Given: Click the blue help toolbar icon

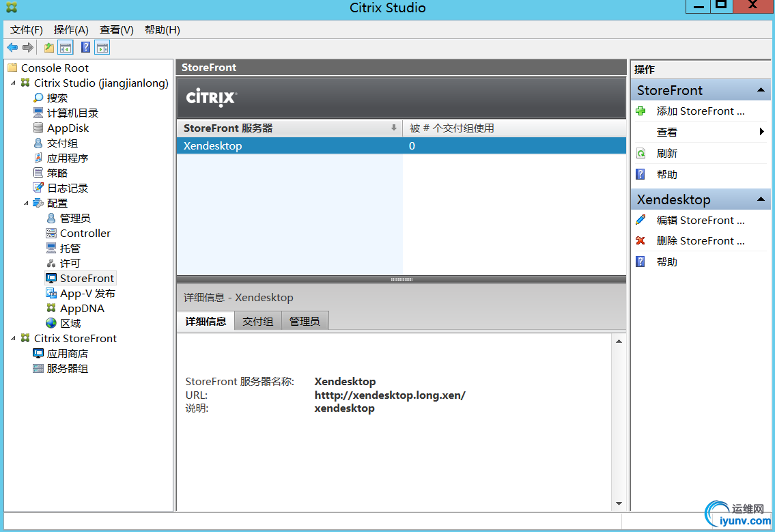Looking at the screenshot, I should tap(85, 48).
